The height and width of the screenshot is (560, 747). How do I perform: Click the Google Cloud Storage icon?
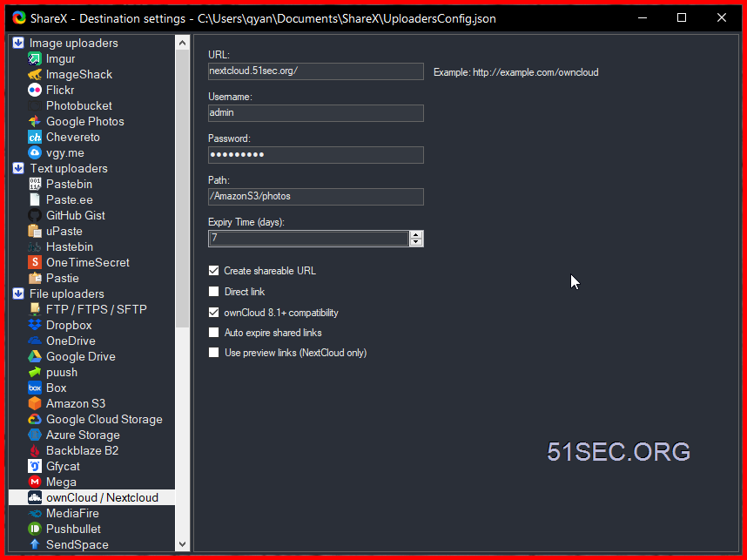pyautogui.click(x=35, y=420)
